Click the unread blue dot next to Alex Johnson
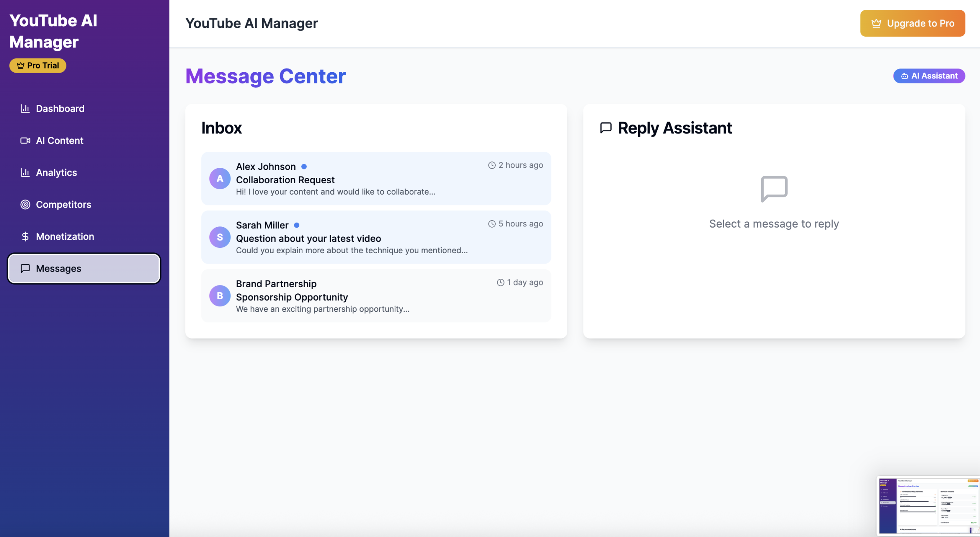Screen dimensions: 980x537 point(304,166)
